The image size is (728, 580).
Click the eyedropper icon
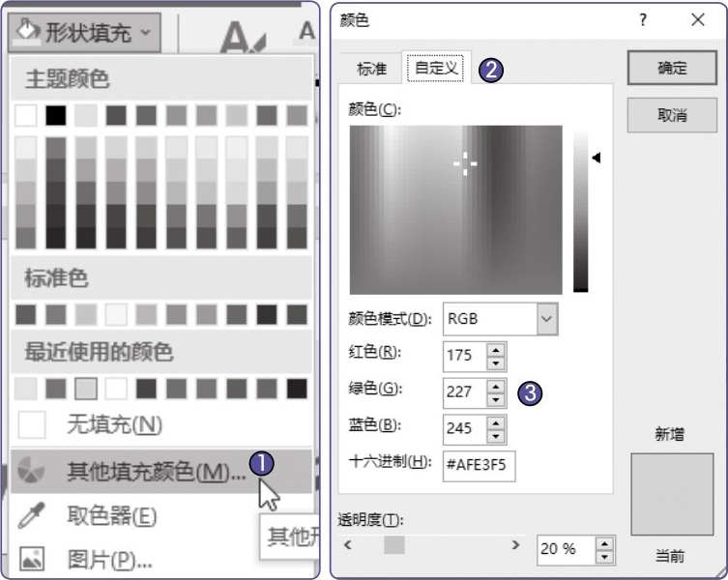click(31, 515)
